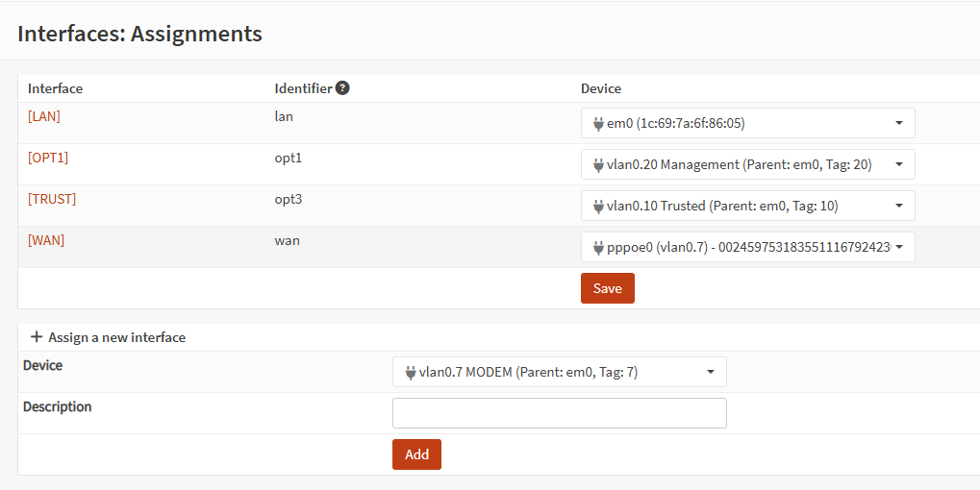Click the Identifier help question mark icon

point(342,88)
